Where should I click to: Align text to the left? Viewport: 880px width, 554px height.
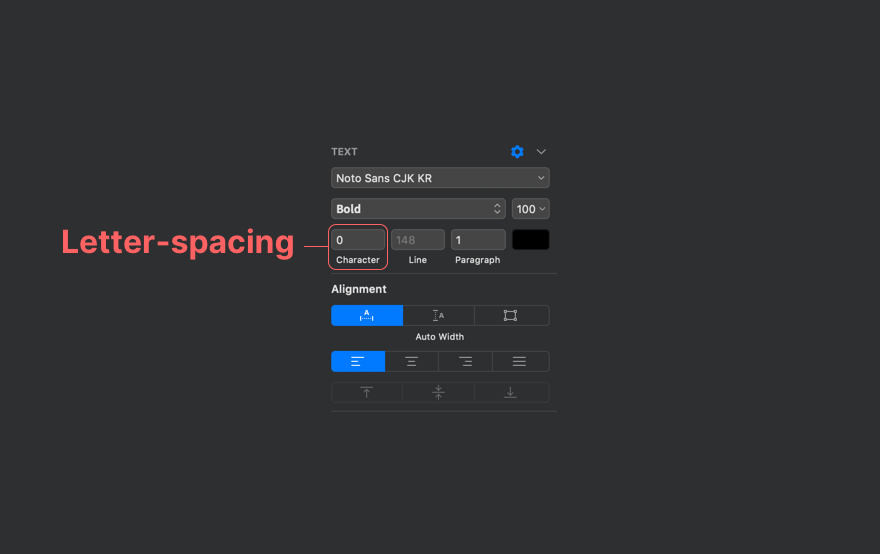pos(358,362)
